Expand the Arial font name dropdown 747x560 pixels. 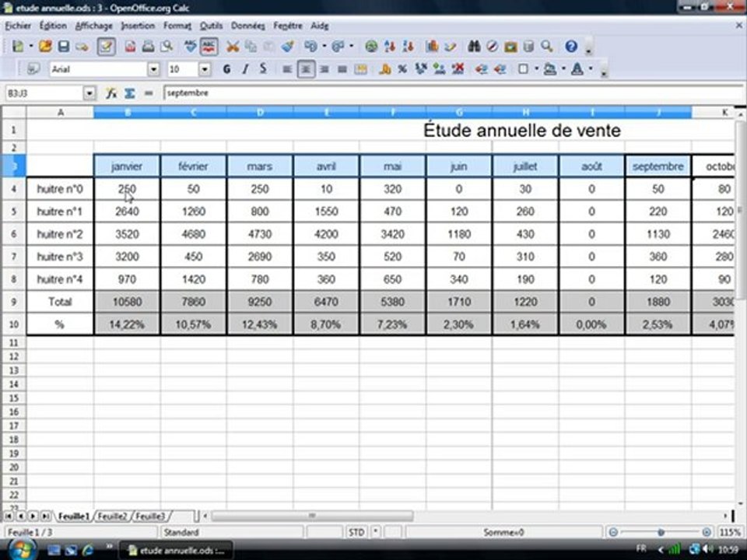(153, 69)
